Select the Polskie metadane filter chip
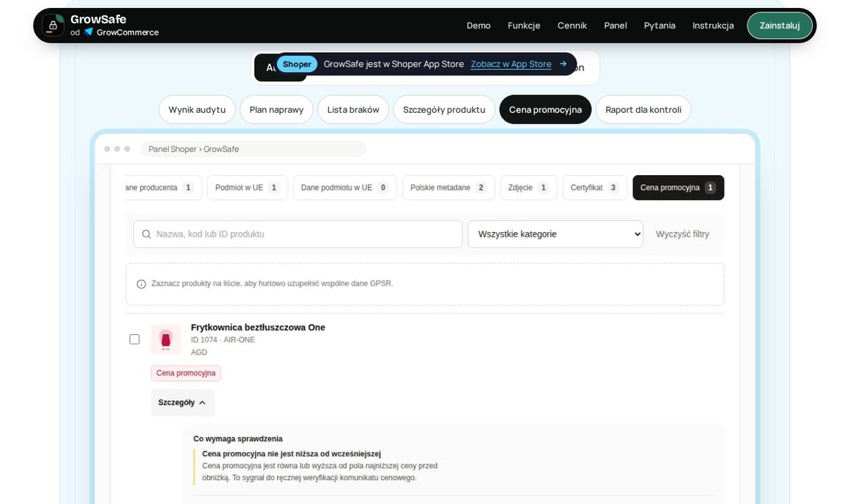 448,188
